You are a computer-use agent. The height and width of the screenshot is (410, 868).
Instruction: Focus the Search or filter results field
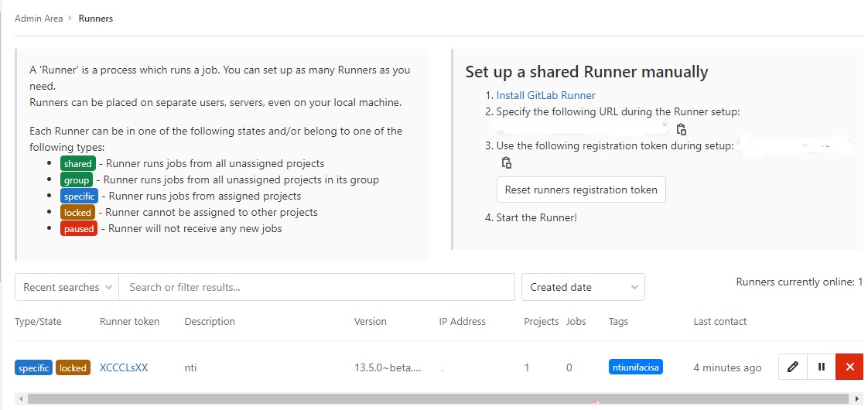click(317, 287)
